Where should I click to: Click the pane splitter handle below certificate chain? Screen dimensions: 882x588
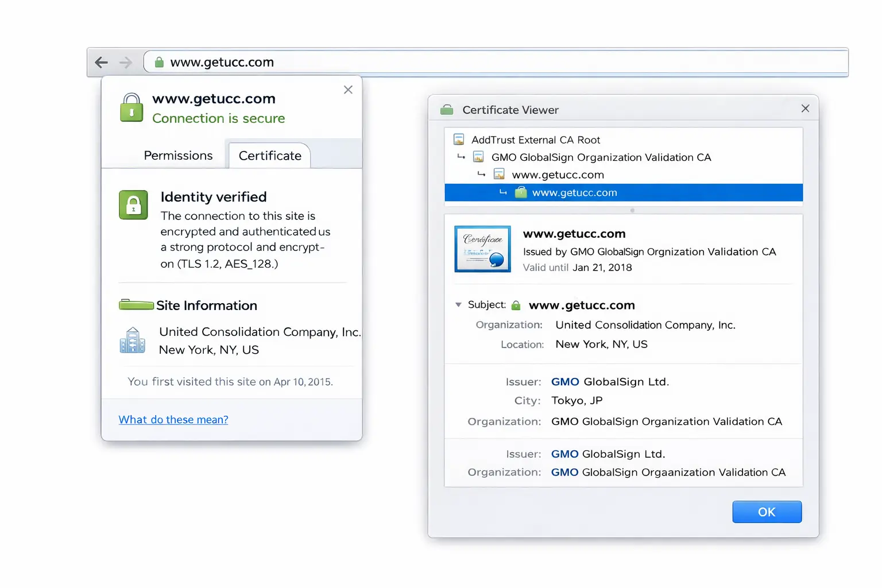(x=632, y=210)
